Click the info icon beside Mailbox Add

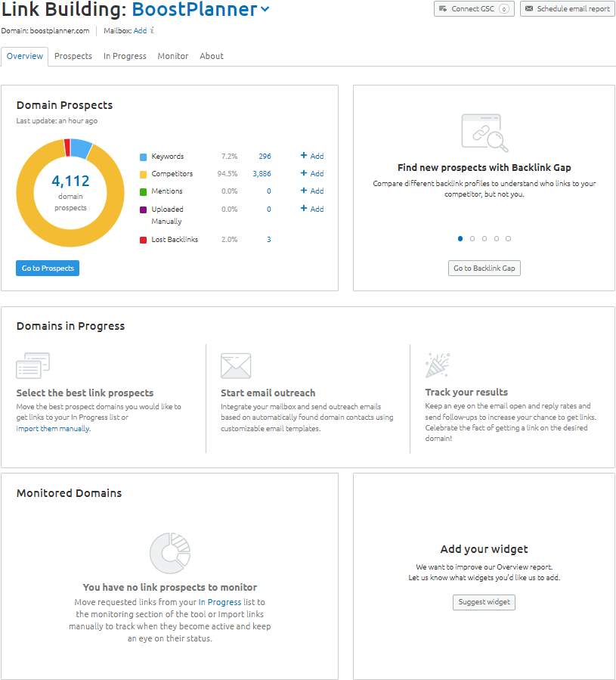click(x=152, y=30)
